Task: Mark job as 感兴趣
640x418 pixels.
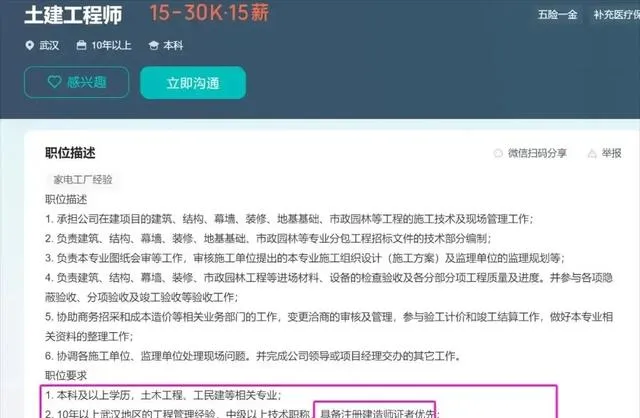Action: pos(77,82)
